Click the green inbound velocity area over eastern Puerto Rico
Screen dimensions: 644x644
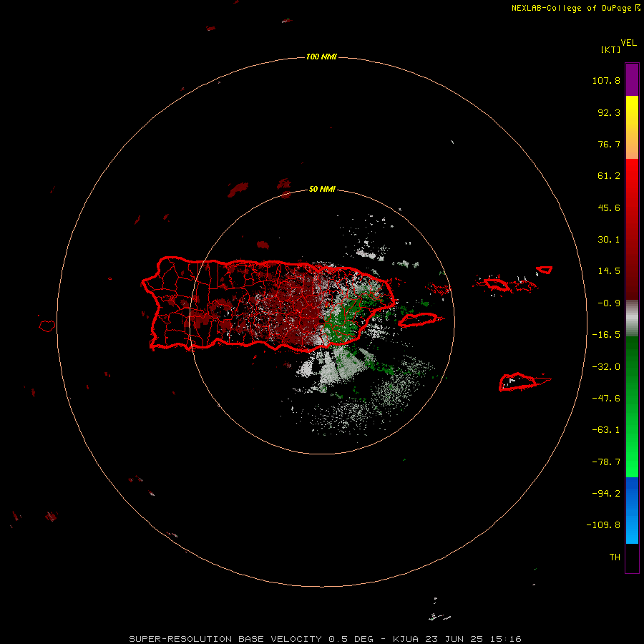click(x=343, y=321)
